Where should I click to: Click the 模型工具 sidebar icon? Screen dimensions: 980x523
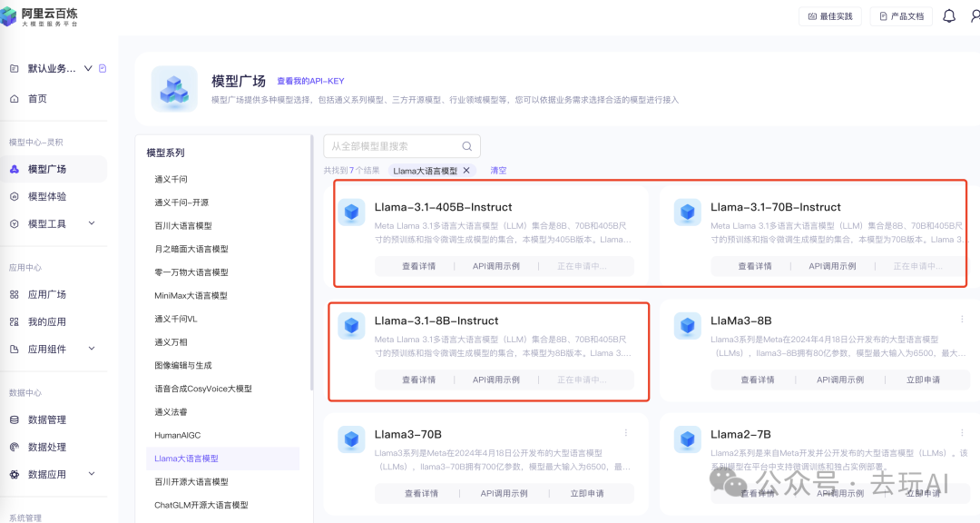pos(15,224)
